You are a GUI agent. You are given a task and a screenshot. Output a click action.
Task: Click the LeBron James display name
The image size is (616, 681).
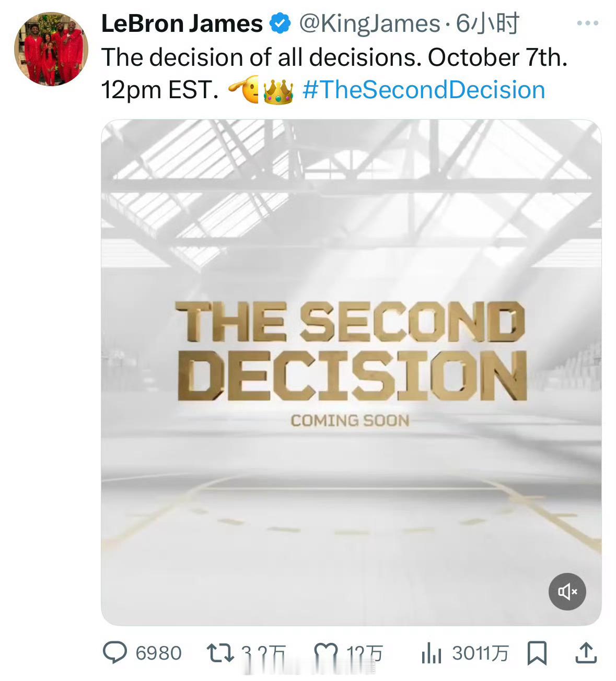181,24
